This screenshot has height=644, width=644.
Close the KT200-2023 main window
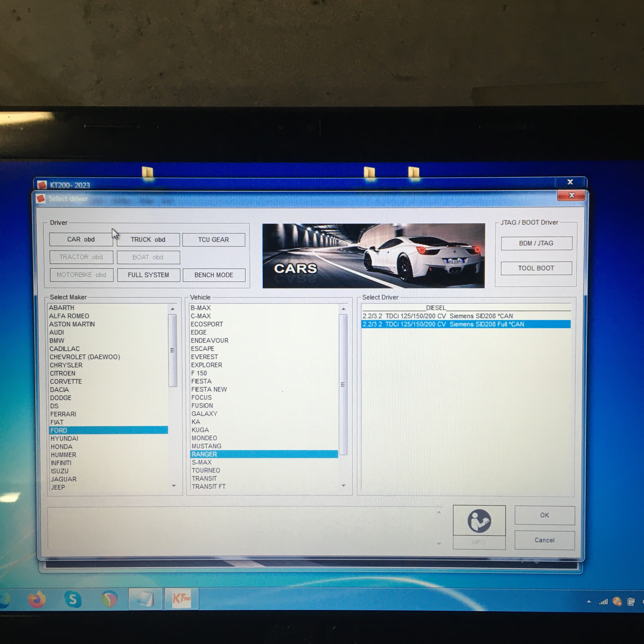point(570,182)
